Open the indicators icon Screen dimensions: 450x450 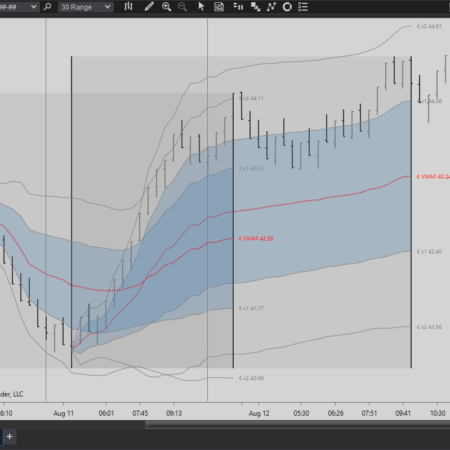coord(271,7)
